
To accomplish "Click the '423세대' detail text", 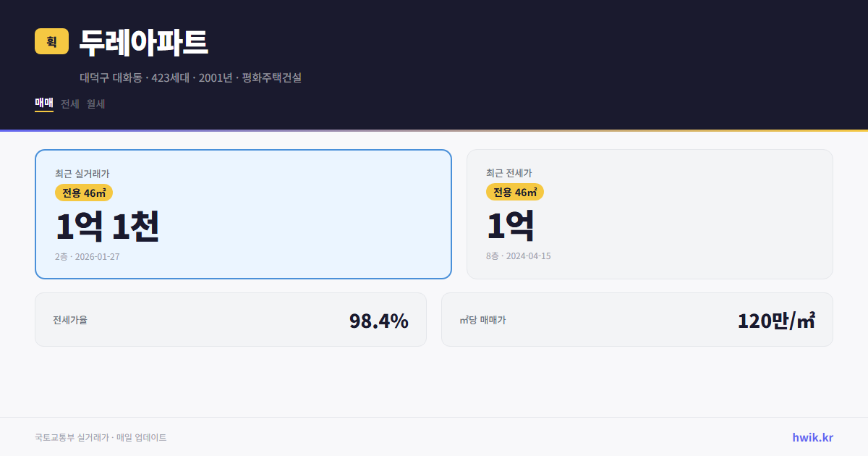I will [x=169, y=78].
